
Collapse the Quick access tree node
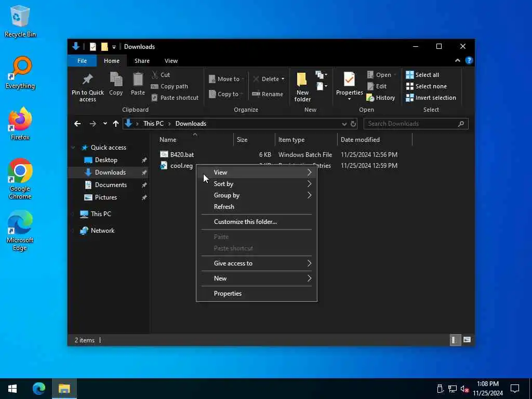(x=73, y=148)
